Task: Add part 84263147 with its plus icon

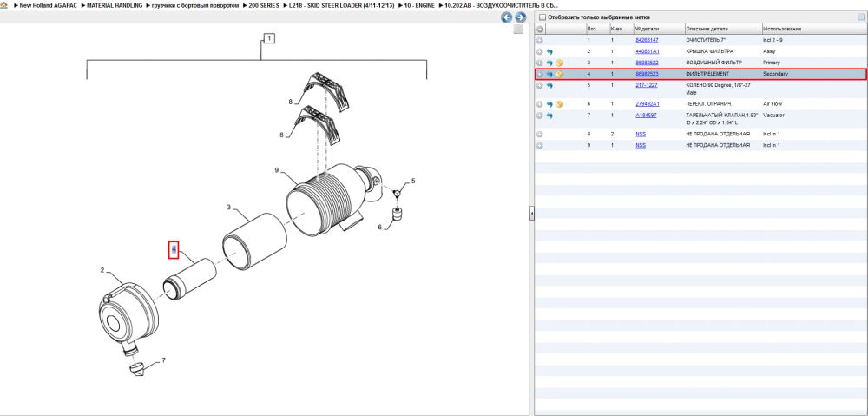Action: coord(540,41)
